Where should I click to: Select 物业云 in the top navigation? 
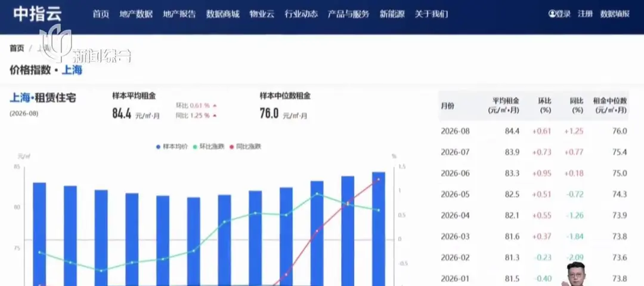(262, 14)
